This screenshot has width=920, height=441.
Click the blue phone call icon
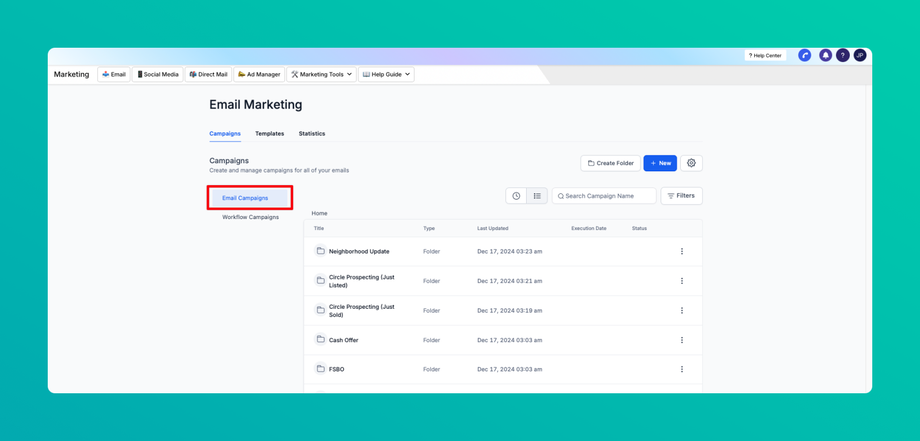pos(805,56)
